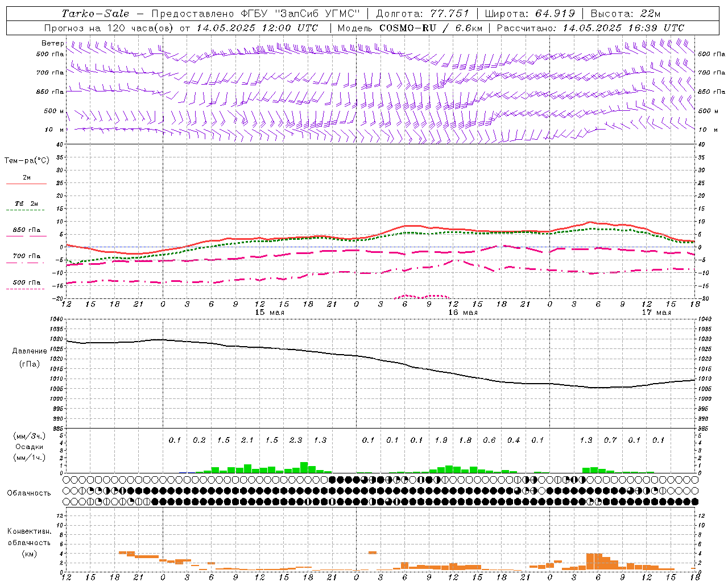
Task: Click the (мм/1ч.) precipitation unit label
Action: (30, 458)
